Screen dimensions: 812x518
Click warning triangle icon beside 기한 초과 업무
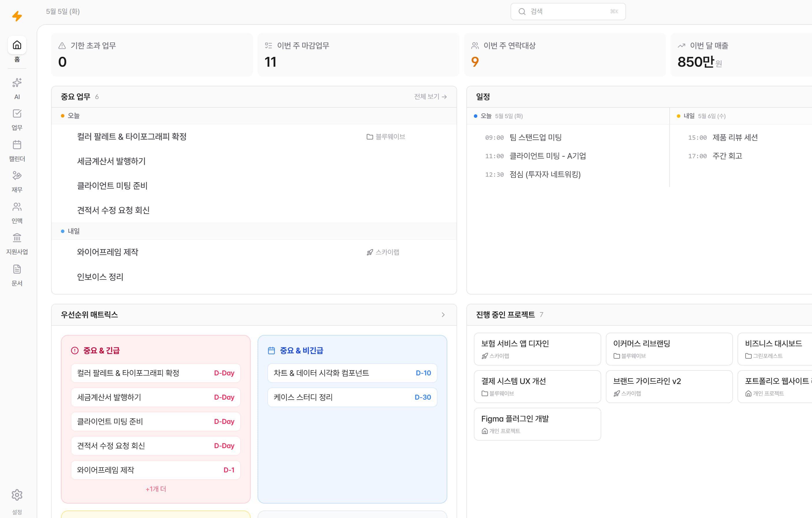tap(62, 46)
